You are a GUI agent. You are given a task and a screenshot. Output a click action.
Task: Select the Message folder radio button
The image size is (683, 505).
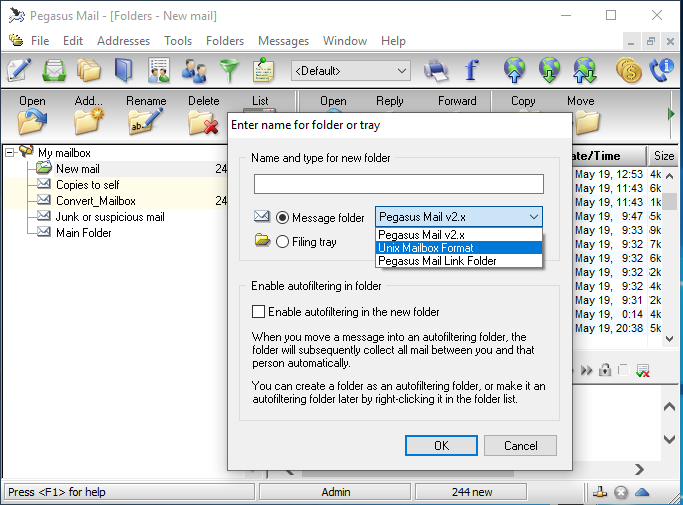(282, 217)
